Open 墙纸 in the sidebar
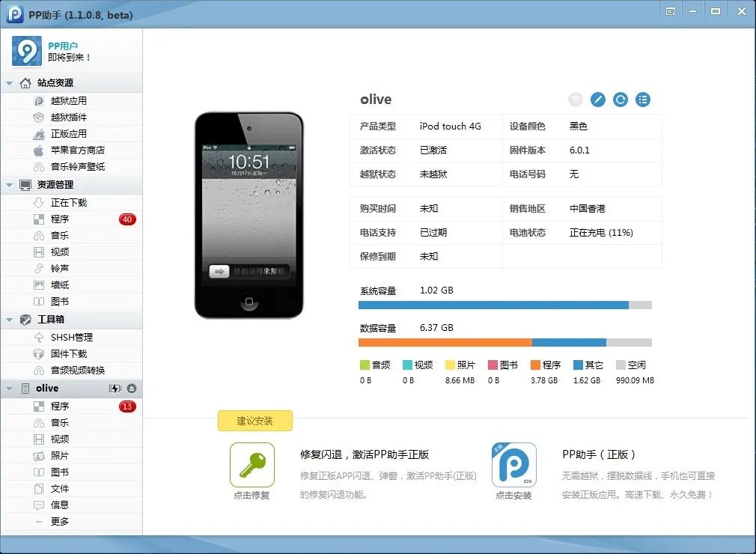756x554 pixels. click(x=71, y=284)
